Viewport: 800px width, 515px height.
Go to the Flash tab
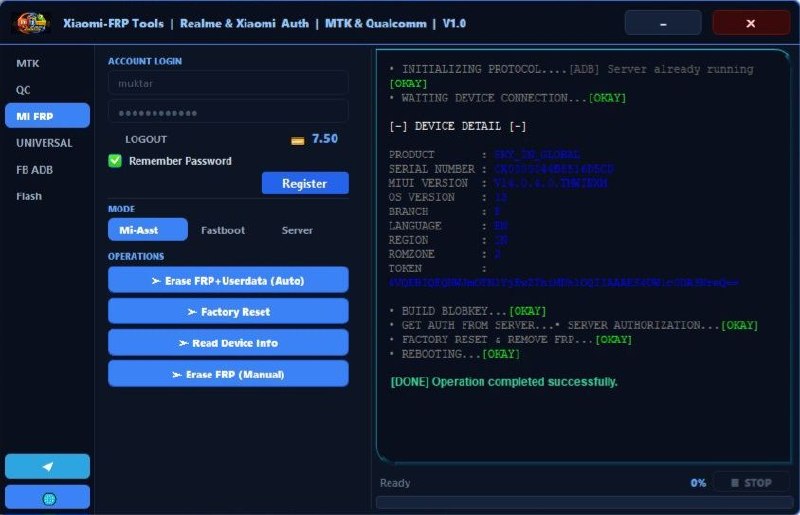coord(29,196)
